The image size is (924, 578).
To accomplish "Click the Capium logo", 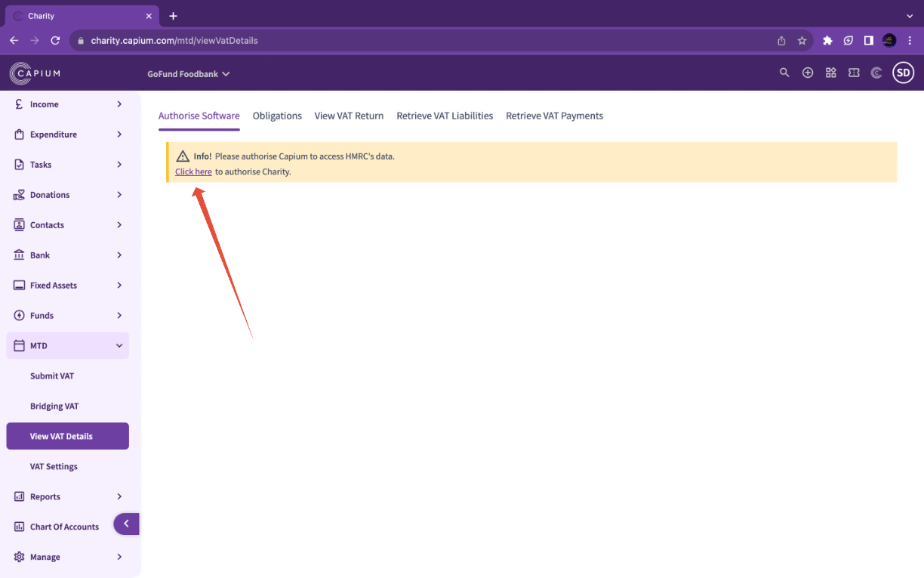I will point(35,73).
